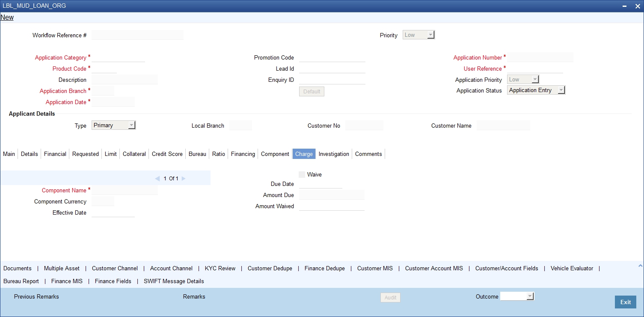
Task: Open the SWIFT Message Details link
Action: (174, 281)
